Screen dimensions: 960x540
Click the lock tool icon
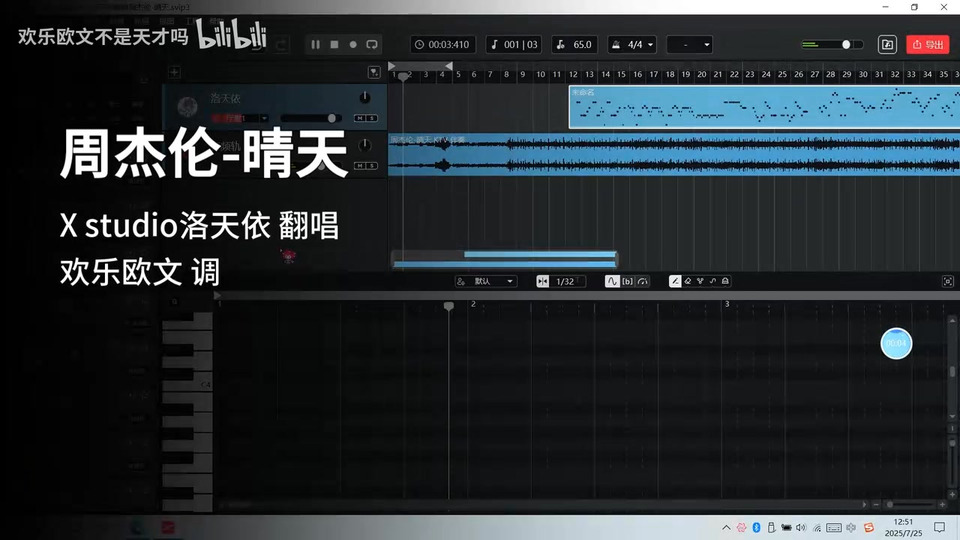[x=725, y=281]
